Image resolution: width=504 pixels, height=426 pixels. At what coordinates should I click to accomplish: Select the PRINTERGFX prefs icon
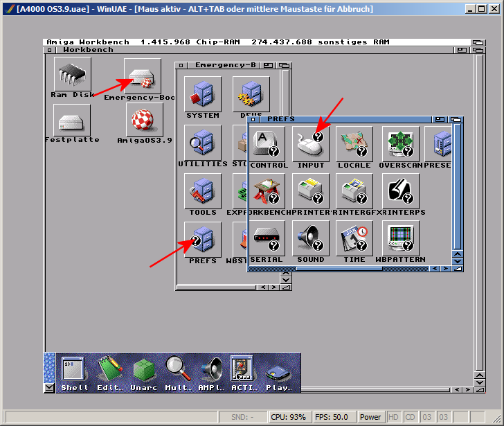coord(354,191)
